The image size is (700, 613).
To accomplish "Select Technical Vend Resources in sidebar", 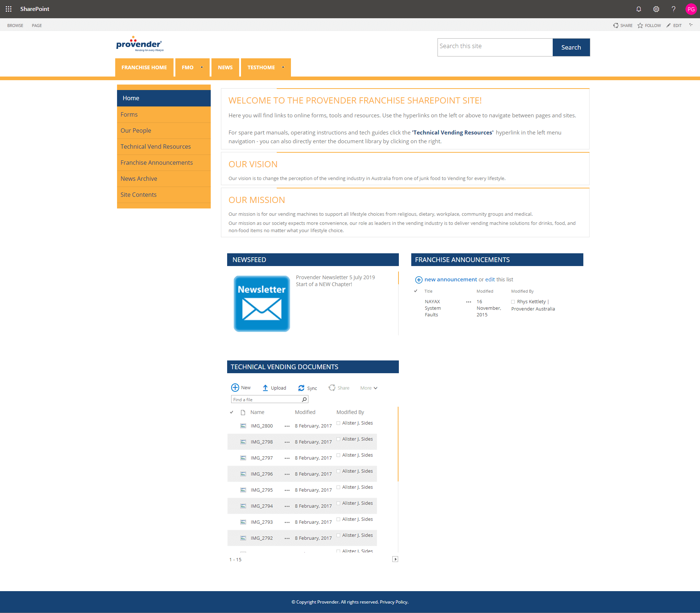I will click(164, 147).
